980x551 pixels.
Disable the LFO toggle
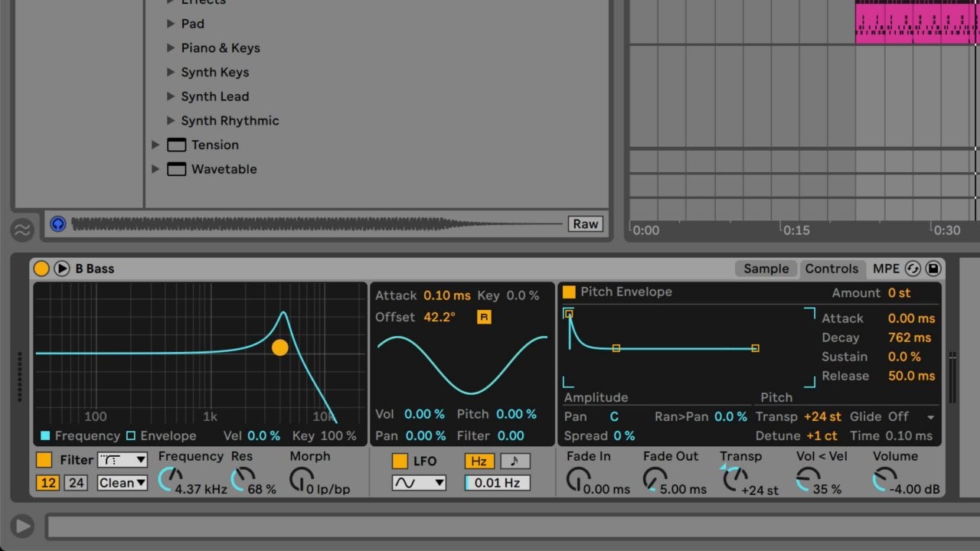(x=400, y=461)
